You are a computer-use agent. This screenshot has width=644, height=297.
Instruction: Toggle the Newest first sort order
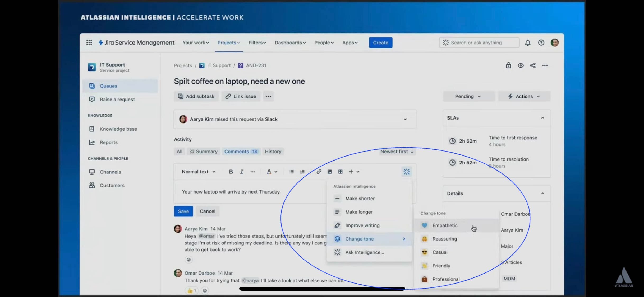click(397, 152)
